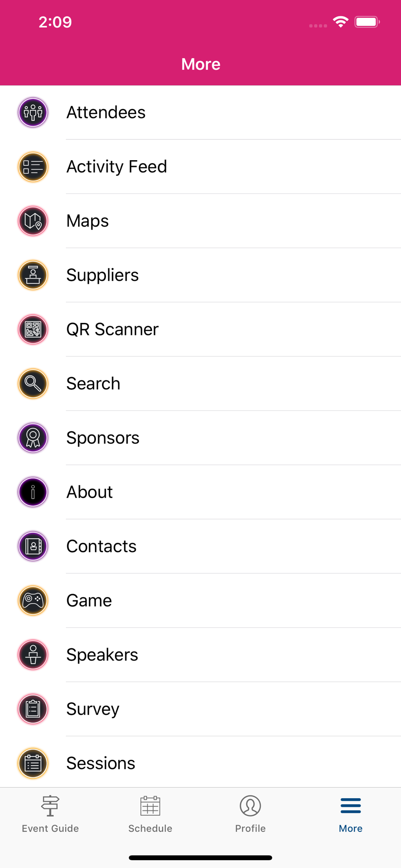This screenshot has height=868, width=401.
Task: Tap the Activity Feed list icon
Action: tap(33, 167)
